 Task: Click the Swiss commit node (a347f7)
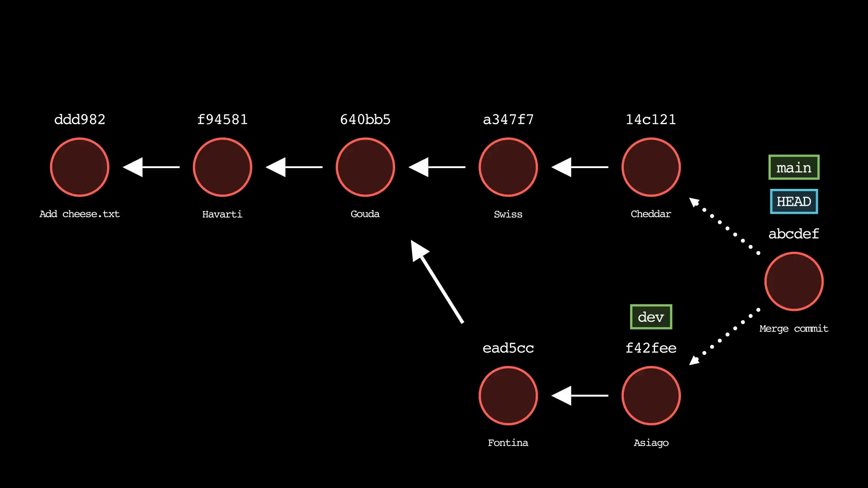coord(508,167)
